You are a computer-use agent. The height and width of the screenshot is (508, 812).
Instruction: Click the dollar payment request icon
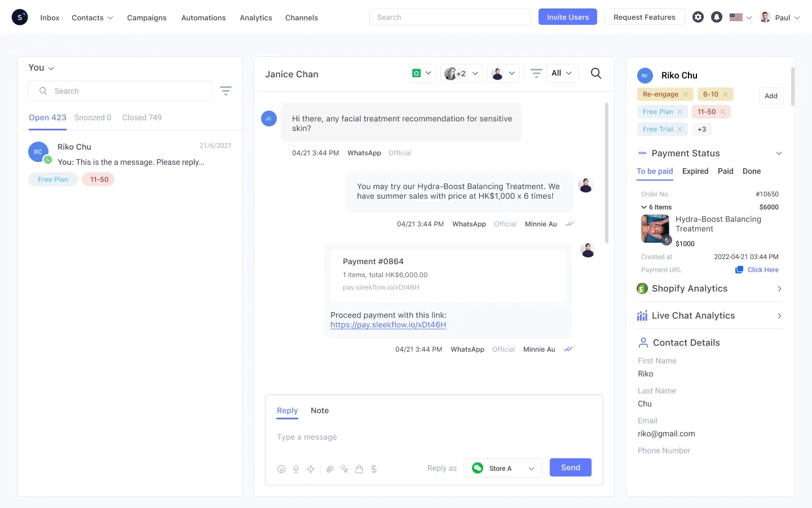pyautogui.click(x=374, y=468)
